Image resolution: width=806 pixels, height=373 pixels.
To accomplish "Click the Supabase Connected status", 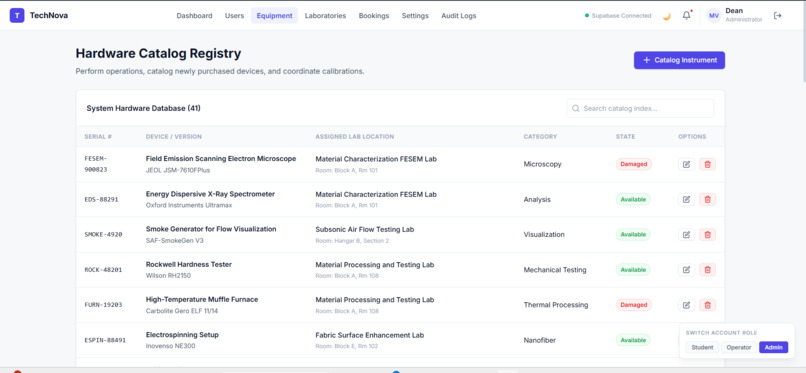I will 618,16.
